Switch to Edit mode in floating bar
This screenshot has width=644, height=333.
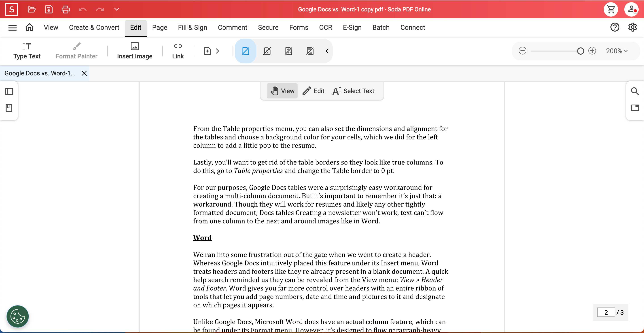coord(313,91)
